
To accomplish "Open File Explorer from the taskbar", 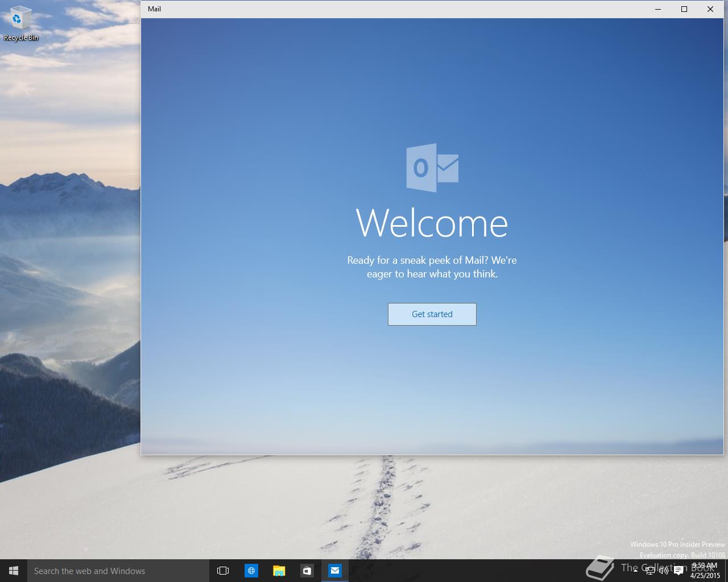I will pos(279,571).
